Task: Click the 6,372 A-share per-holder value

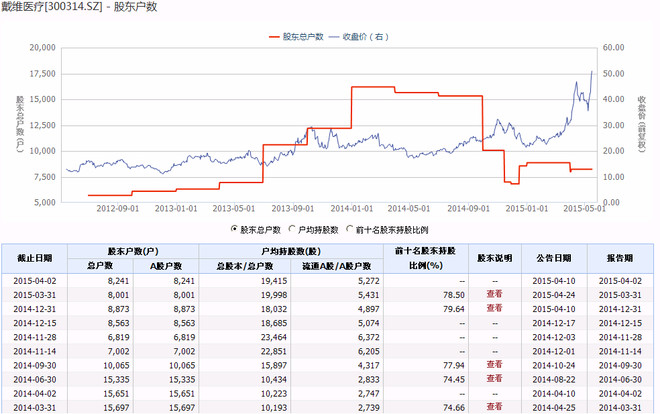Action: point(369,337)
